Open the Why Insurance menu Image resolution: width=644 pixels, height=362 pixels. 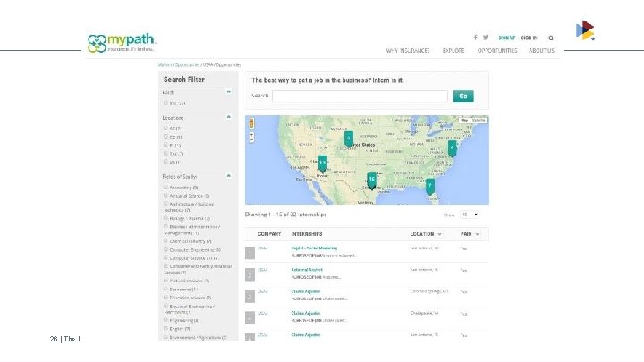tap(408, 50)
